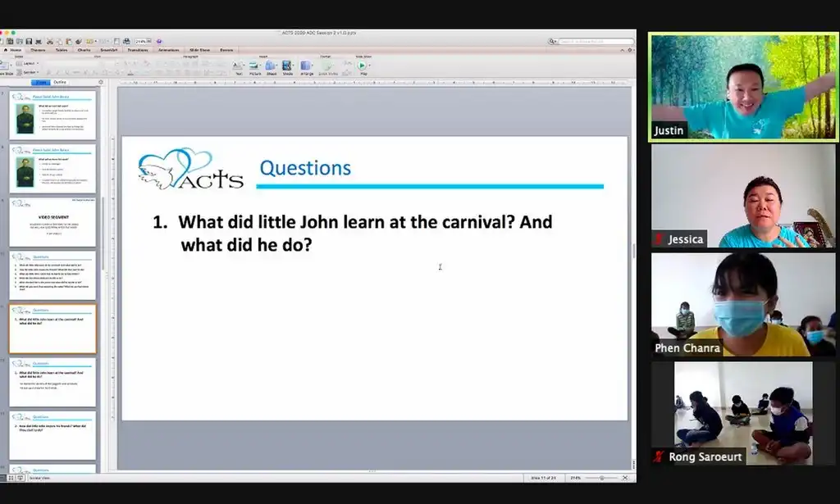Viewport: 840px width, 504px height.
Task: Switch to Slides view in the thumbnail pane
Action: 41,83
